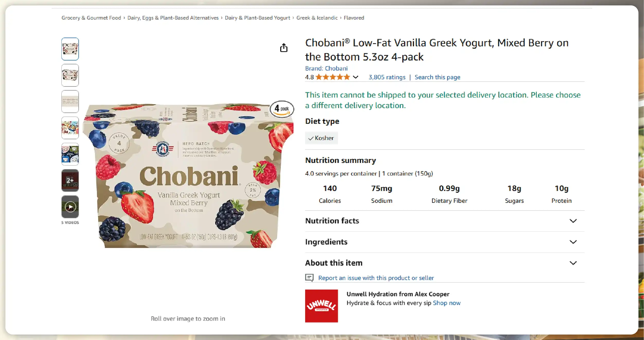Open Greek & Icelandic breadcrumb category
This screenshot has height=340, width=644.
click(317, 18)
